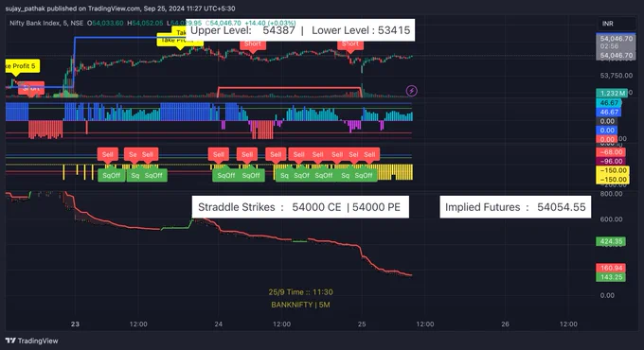Click date 25 on the time axis
Viewport: 644px width, 350px height.
[x=362, y=324]
